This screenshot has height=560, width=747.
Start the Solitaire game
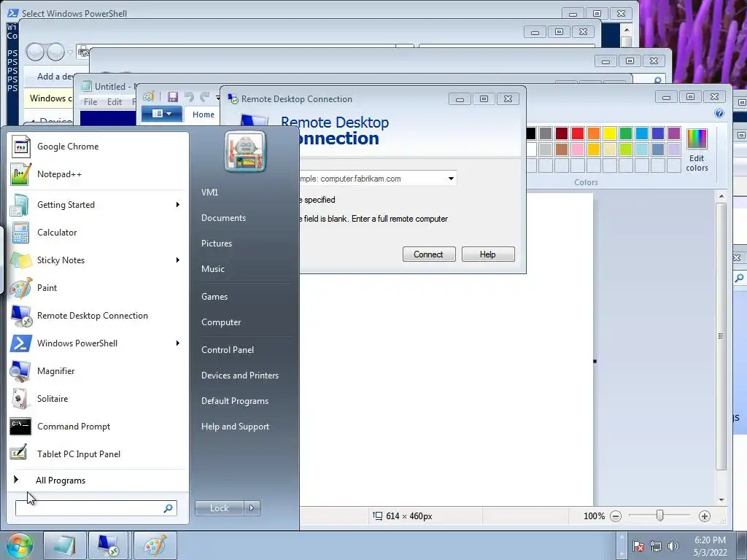[x=98, y=399]
